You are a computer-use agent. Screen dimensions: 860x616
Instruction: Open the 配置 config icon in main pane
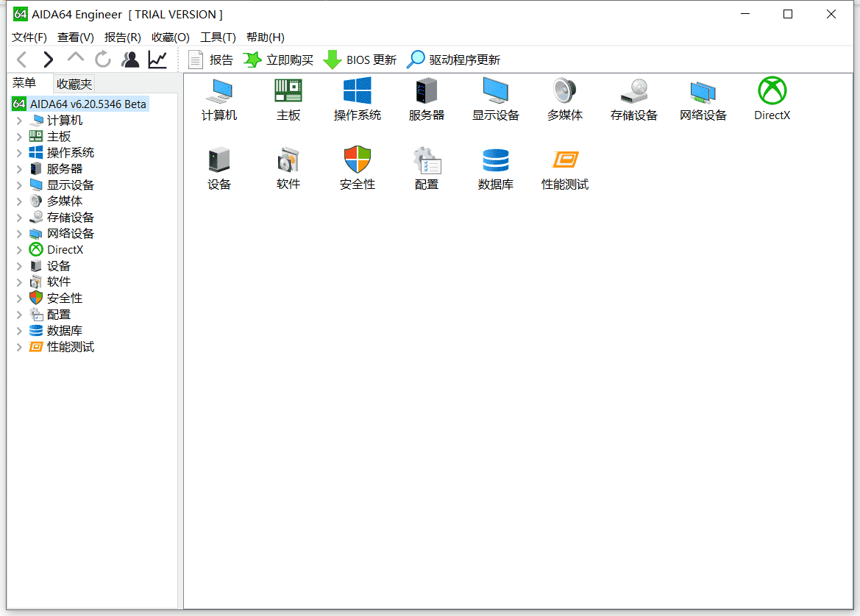click(426, 168)
